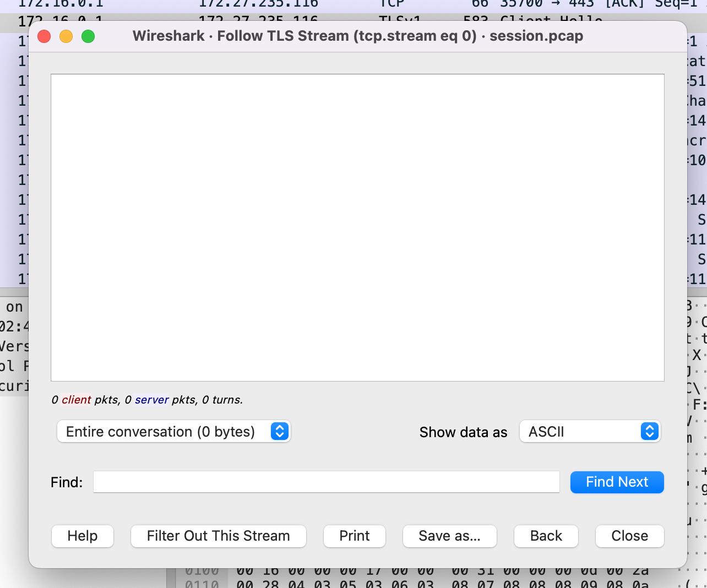Click Find Next to search stream

pyautogui.click(x=617, y=482)
